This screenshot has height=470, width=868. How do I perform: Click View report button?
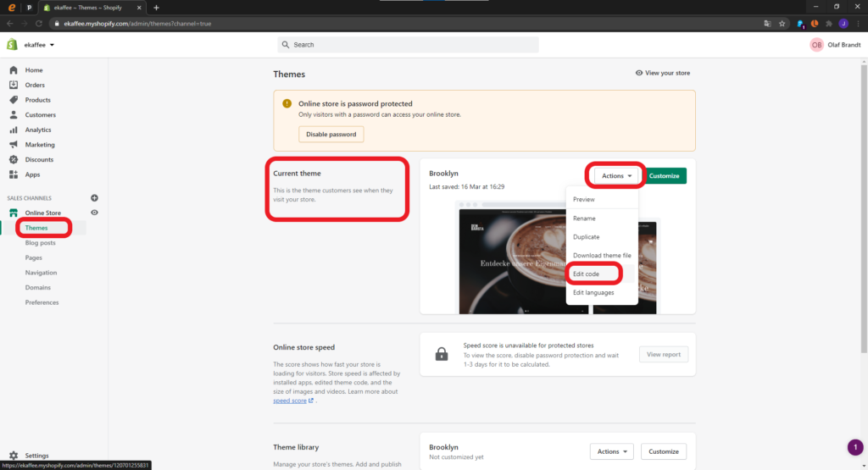pos(664,355)
